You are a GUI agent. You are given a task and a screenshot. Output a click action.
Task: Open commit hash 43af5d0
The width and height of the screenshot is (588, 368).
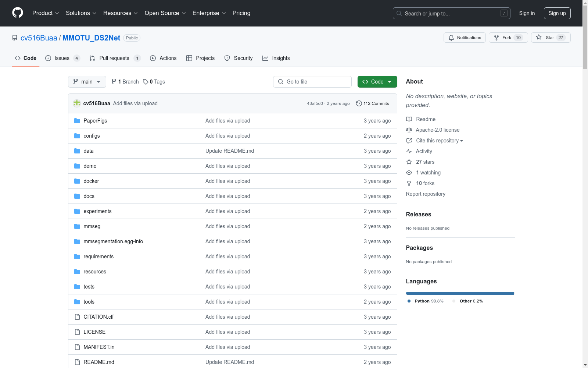pyautogui.click(x=315, y=103)
